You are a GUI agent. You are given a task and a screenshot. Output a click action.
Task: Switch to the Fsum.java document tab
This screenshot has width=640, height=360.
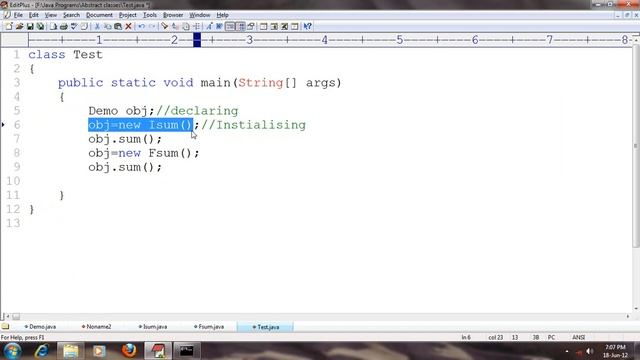click(x=209, y=327)
